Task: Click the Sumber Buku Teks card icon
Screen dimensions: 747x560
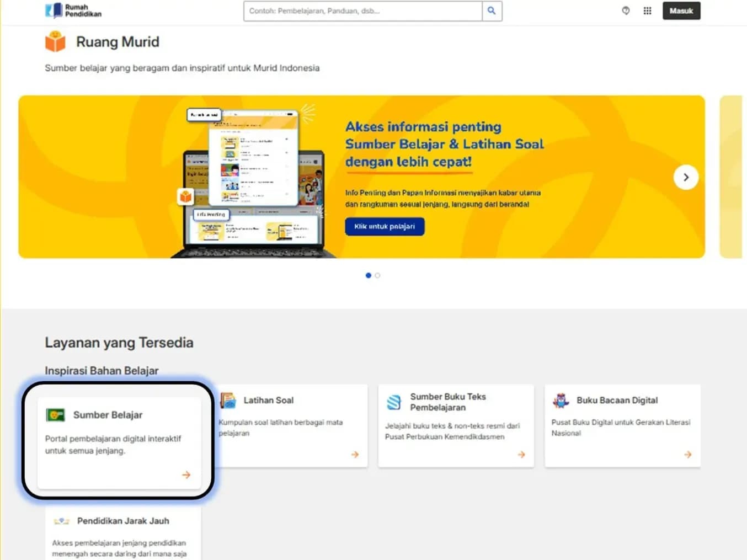Action: 394,402
